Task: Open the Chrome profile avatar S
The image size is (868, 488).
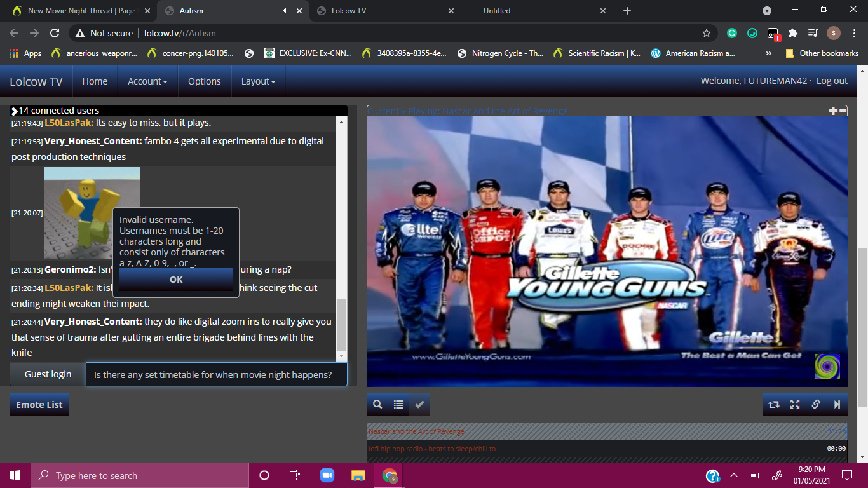Action: [834, 33]
